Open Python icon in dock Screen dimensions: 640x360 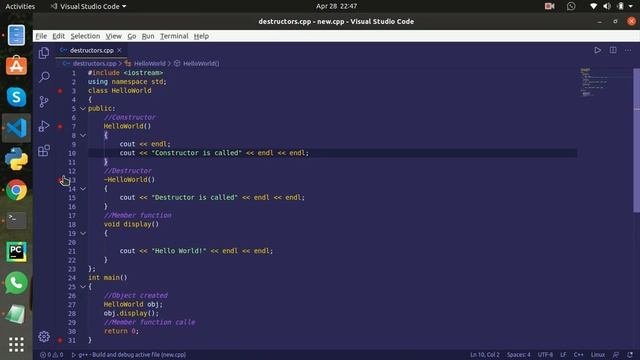tap(16, 159)
